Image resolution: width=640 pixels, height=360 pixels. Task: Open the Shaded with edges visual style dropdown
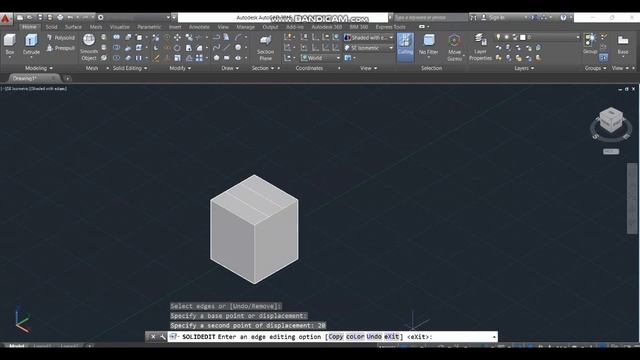(369, 38)
